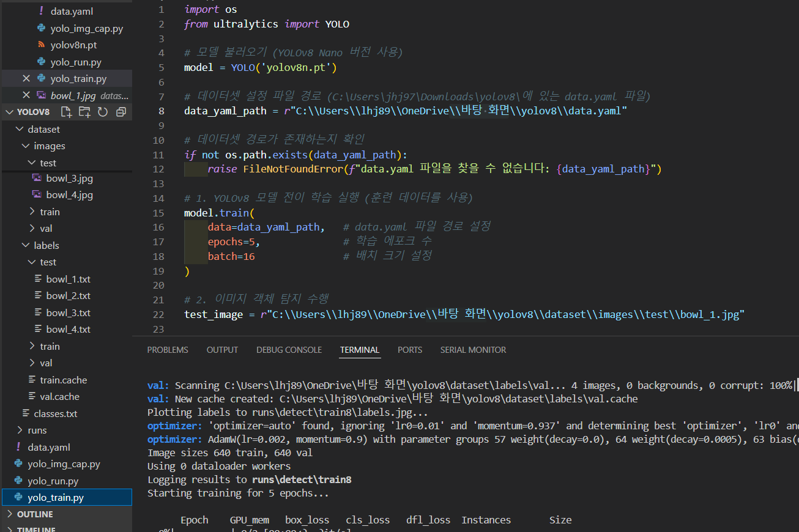Collapse the test folder under labels
Screen dimensions: 799x532
coord(32,262)
